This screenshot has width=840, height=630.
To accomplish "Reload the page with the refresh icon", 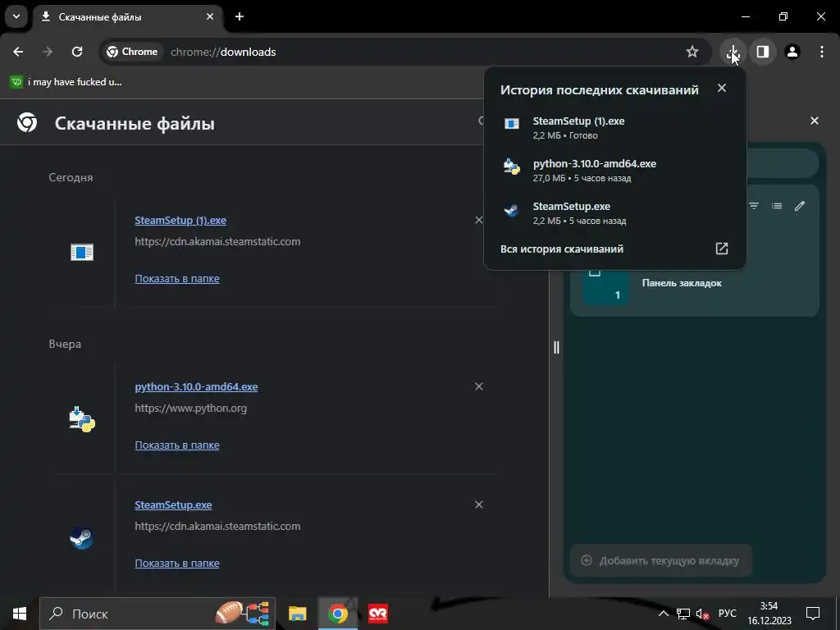I will [77, 52].
